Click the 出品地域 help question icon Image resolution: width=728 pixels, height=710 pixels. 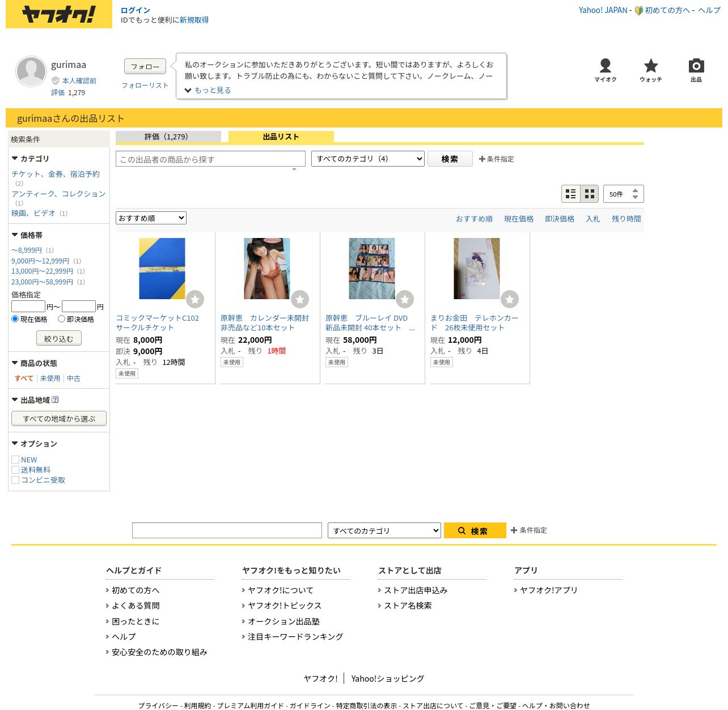coord(55,399)
